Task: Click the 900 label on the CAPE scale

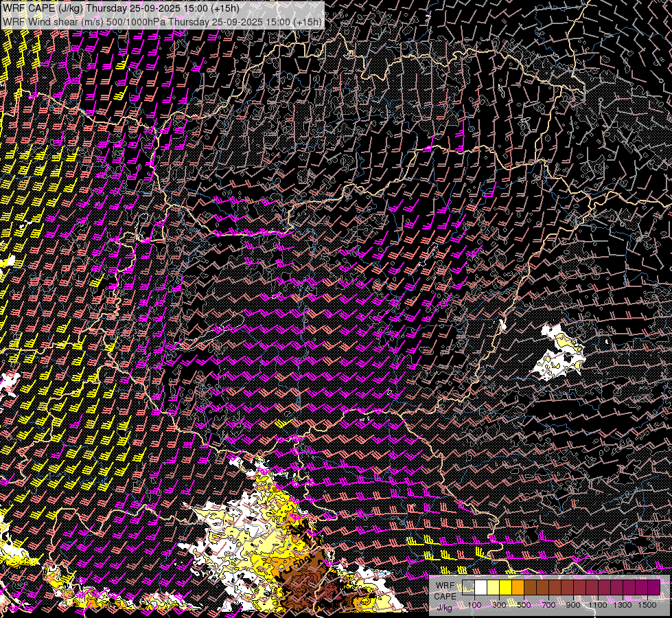Action: point(573,605)
